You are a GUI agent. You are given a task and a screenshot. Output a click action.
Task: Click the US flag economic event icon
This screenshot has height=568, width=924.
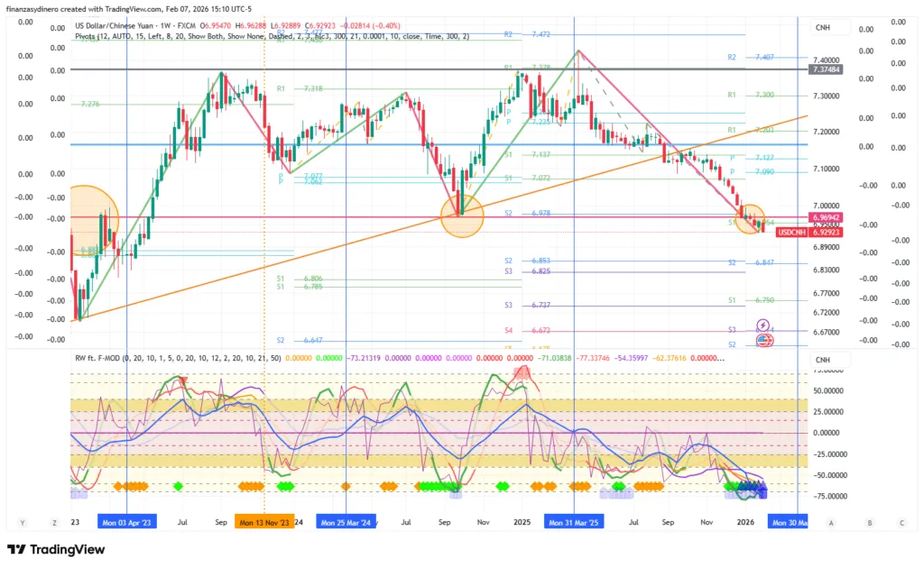(763, 340)
